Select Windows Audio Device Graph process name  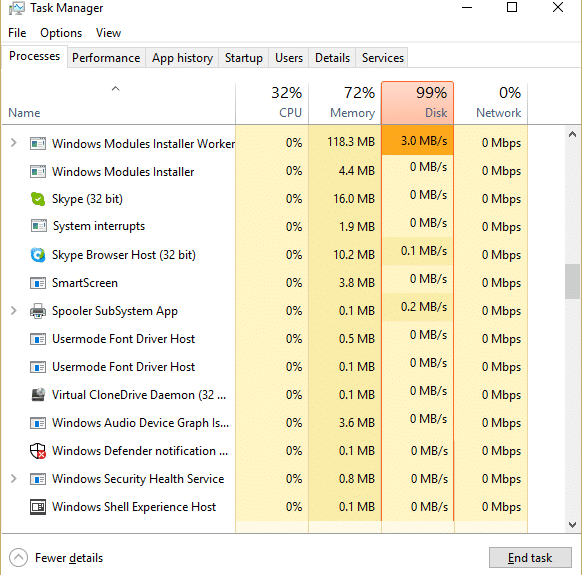click(140, 423)
